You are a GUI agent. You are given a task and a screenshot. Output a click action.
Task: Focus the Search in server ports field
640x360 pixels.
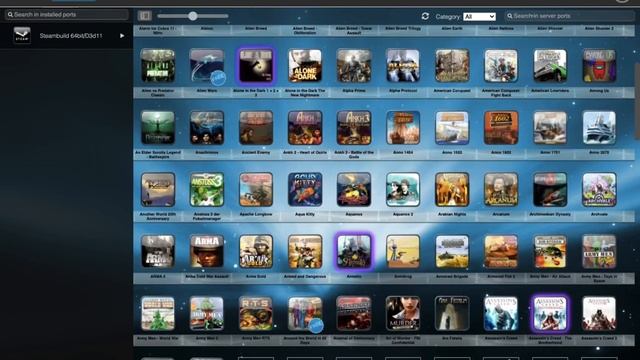click(x=569, y=16)
